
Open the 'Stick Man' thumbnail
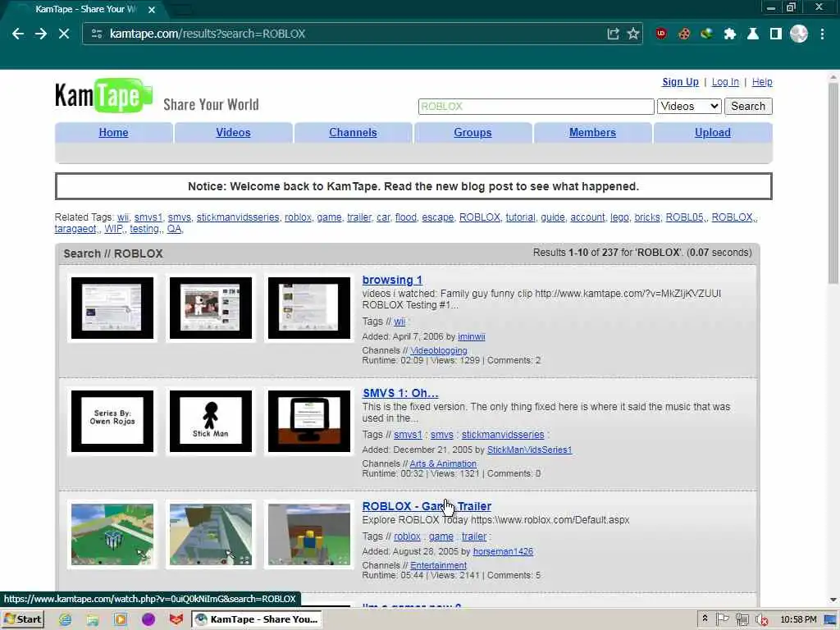211,421
